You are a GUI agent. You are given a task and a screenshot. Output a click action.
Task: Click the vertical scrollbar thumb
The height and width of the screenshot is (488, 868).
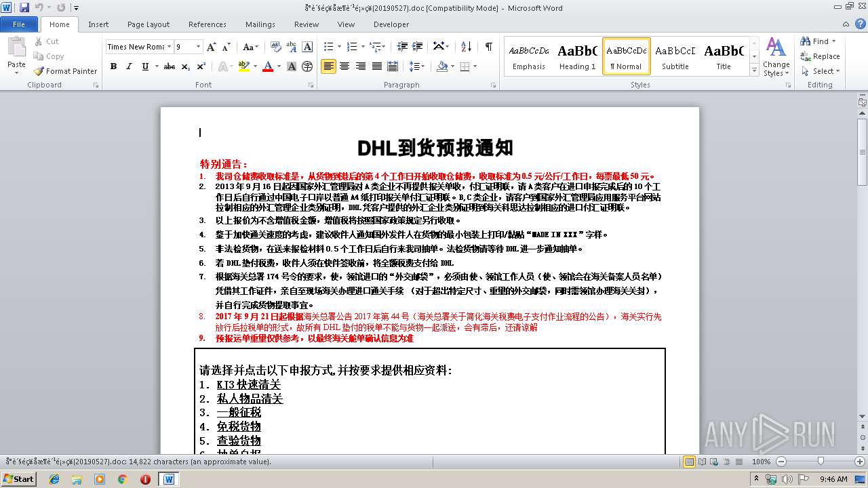click(x=862, y=152)
